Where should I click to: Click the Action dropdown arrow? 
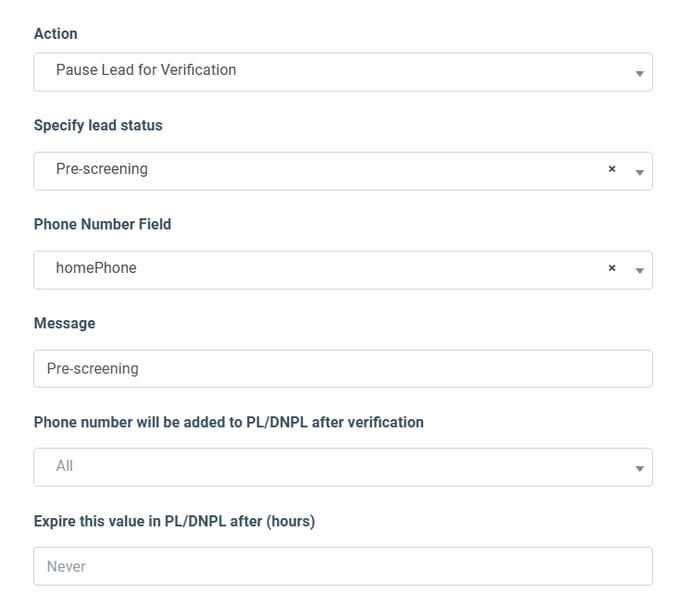click(x=639, y=73)
